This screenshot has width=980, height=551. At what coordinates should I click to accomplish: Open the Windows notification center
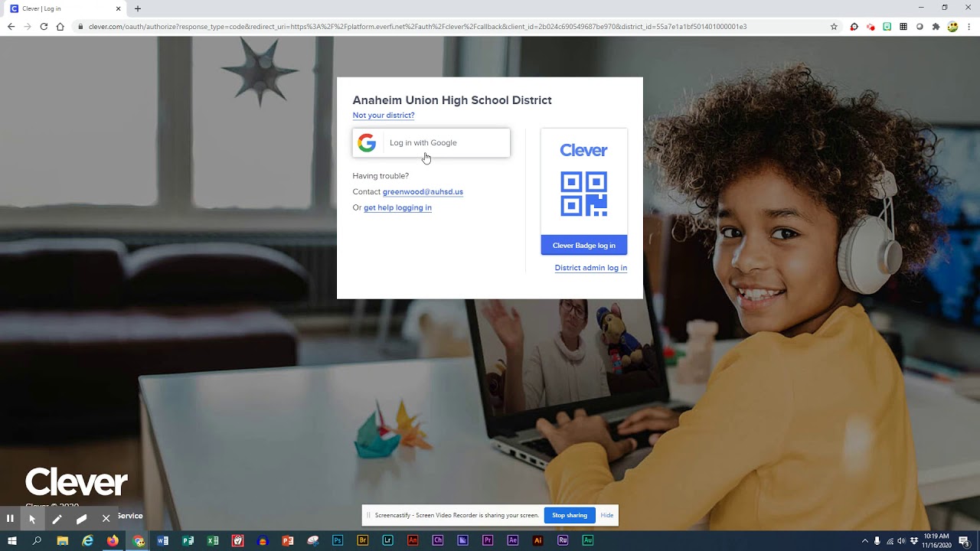[964, 541]
